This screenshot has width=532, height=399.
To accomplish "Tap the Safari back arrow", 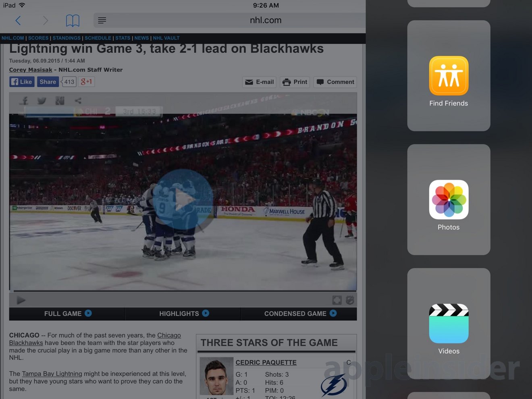I will (18, 21).
